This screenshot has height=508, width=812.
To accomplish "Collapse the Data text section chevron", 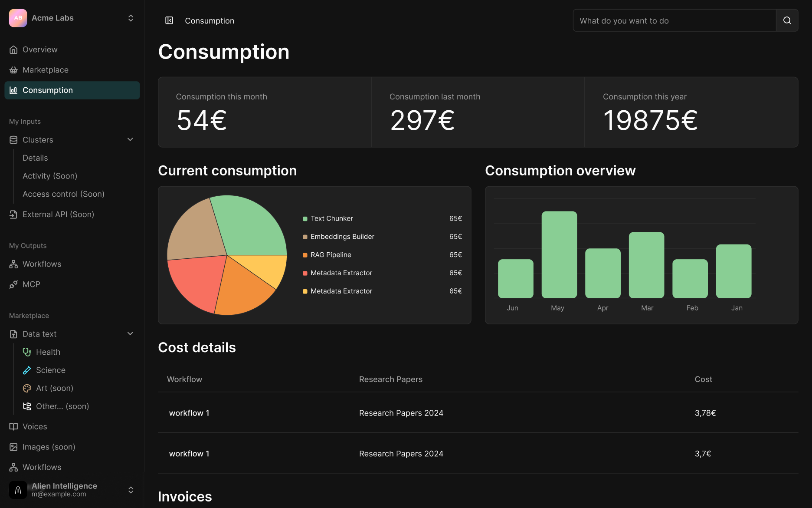I will pyautogui.click(x=130, y=333).
